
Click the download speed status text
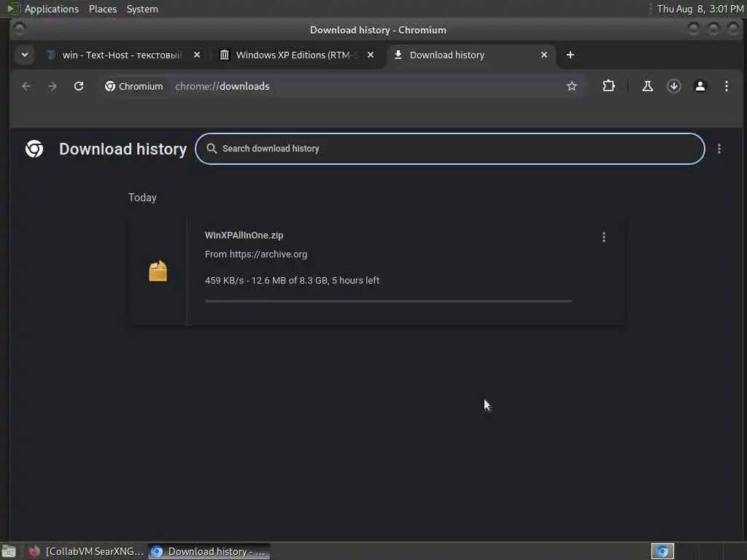tap(292, 281)
